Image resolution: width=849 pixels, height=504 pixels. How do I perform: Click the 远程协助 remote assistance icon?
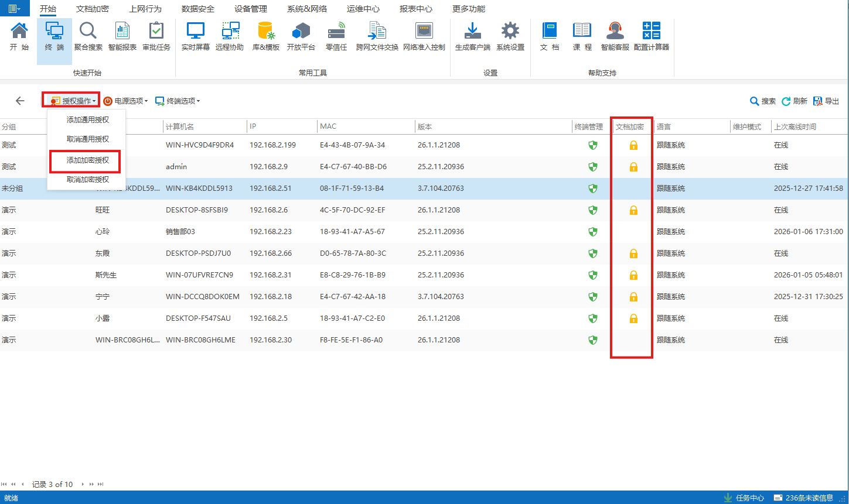click(x=230, y=36)
